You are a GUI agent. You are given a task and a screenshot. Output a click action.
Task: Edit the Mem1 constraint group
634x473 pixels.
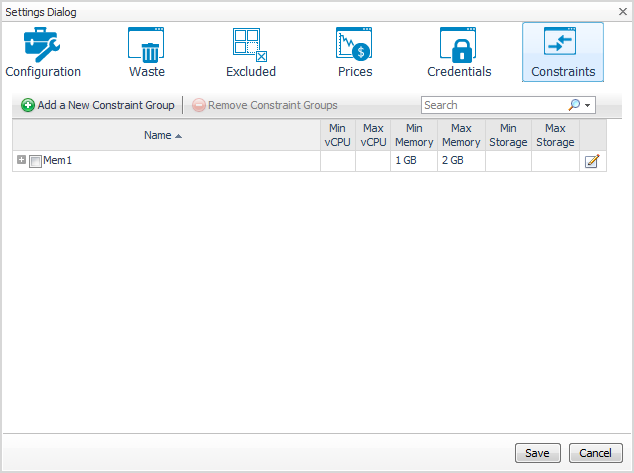(x=592, y=161)
